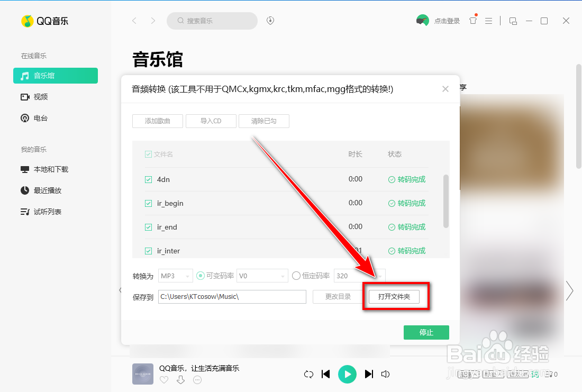
Task: Download the current song icon
Action: point(181,380)
